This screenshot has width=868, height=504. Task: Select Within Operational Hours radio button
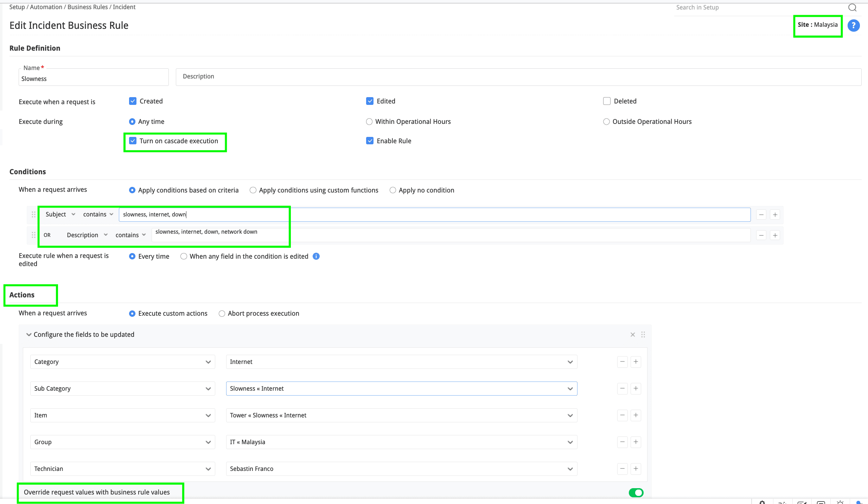369,122
